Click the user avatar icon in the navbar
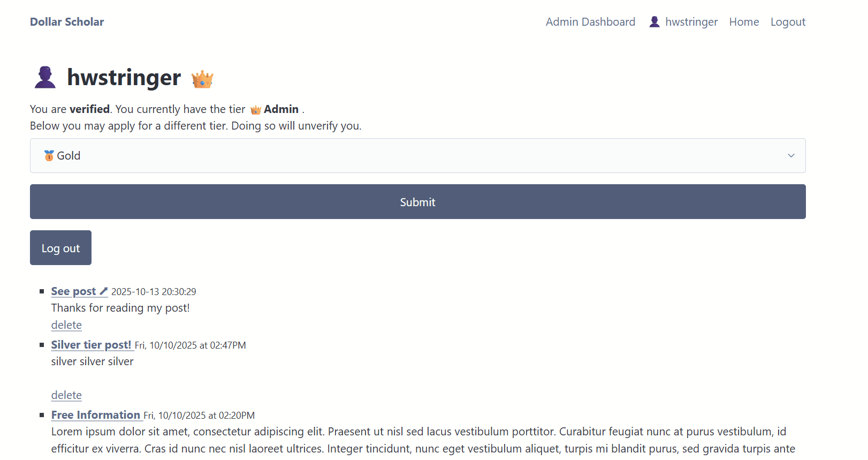The height and width of the screenshot is (460, 868). (654, 22)
